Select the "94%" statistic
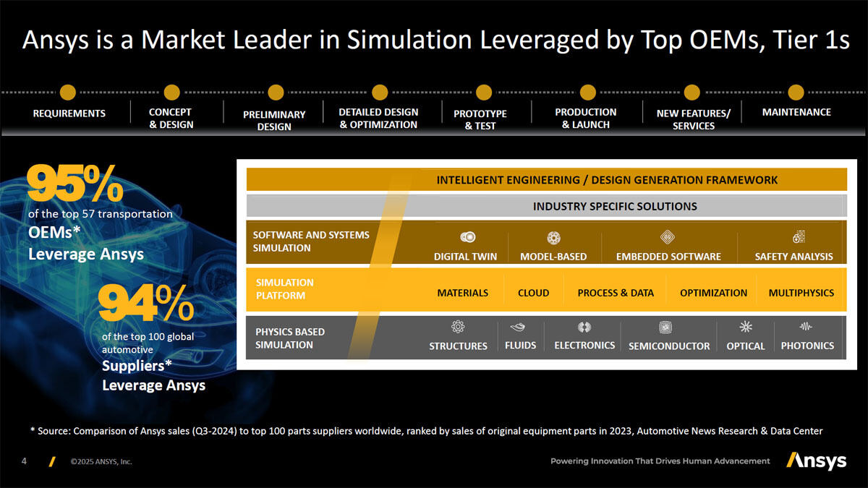 pyautogui.click(x=146, y=302)
